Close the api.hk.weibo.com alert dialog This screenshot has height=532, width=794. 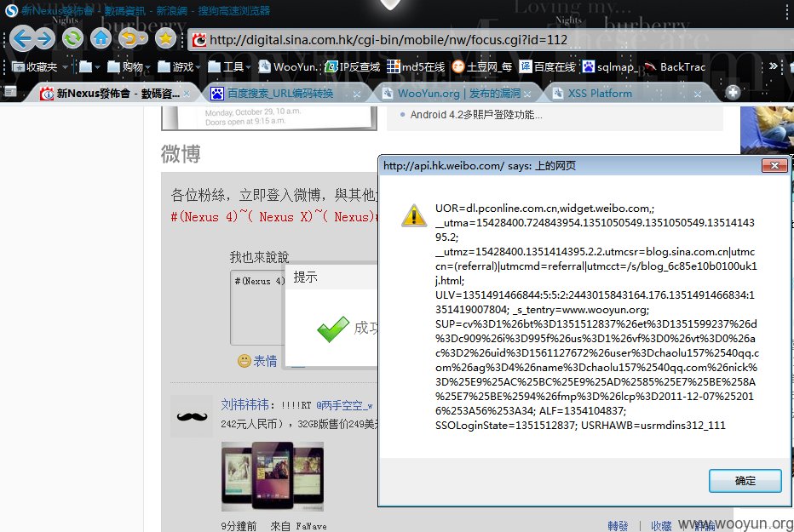[x=774, y=165]
